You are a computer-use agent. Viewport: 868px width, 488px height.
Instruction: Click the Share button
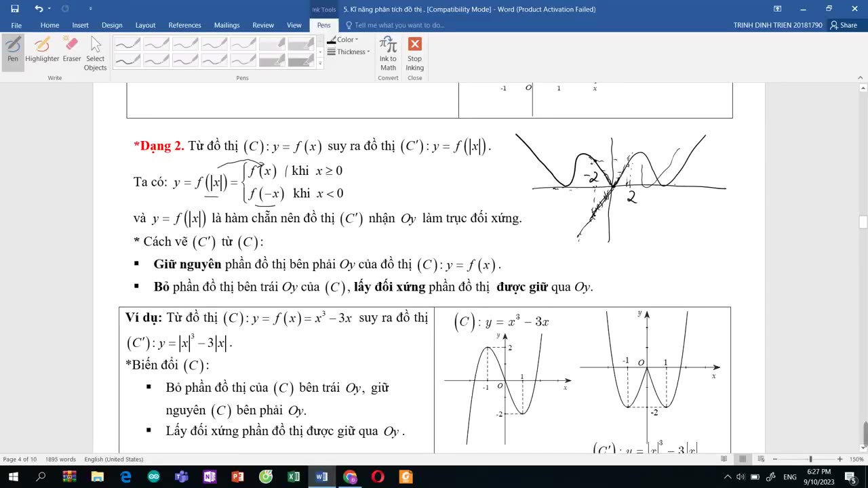click(x=844, y=25)
